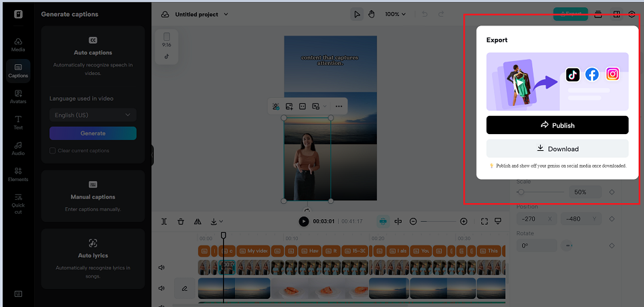Screen dimensions: 644x307
Task: Click the replace media icon in floating toolbar
Action: (316, 107)
